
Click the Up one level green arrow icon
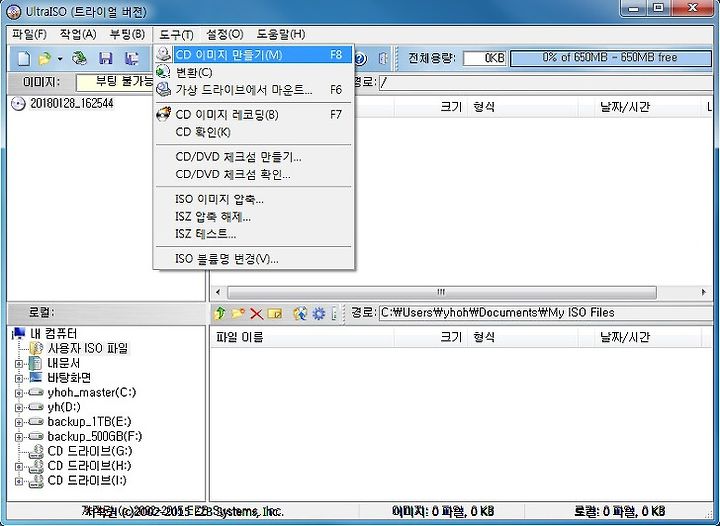220,313
